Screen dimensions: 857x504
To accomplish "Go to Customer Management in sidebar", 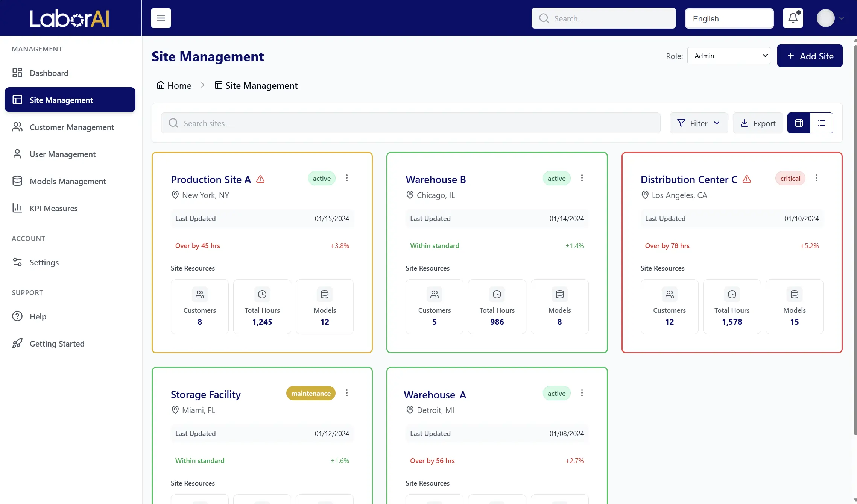I will coord(71,127).
